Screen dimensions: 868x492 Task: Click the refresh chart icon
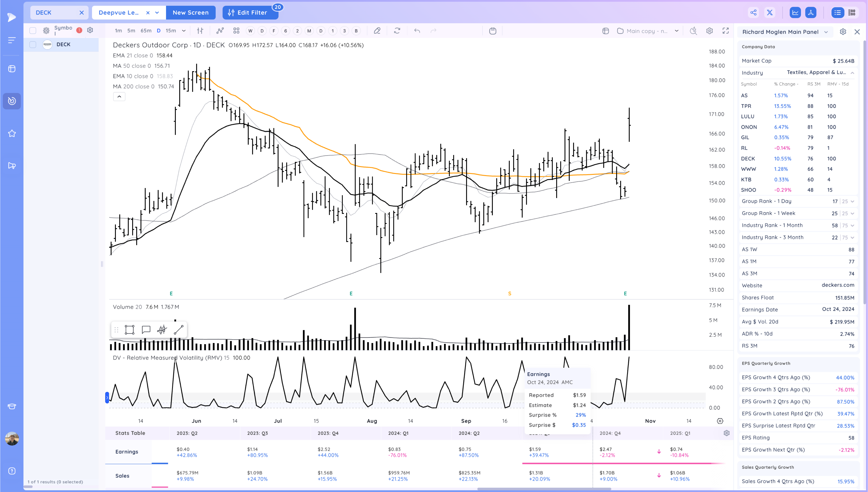[x=397, y=31]
